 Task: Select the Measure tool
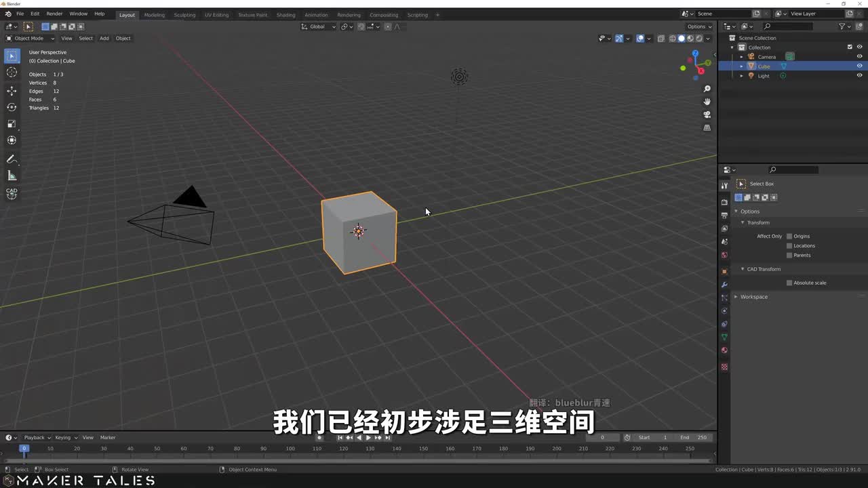[12, 176]
